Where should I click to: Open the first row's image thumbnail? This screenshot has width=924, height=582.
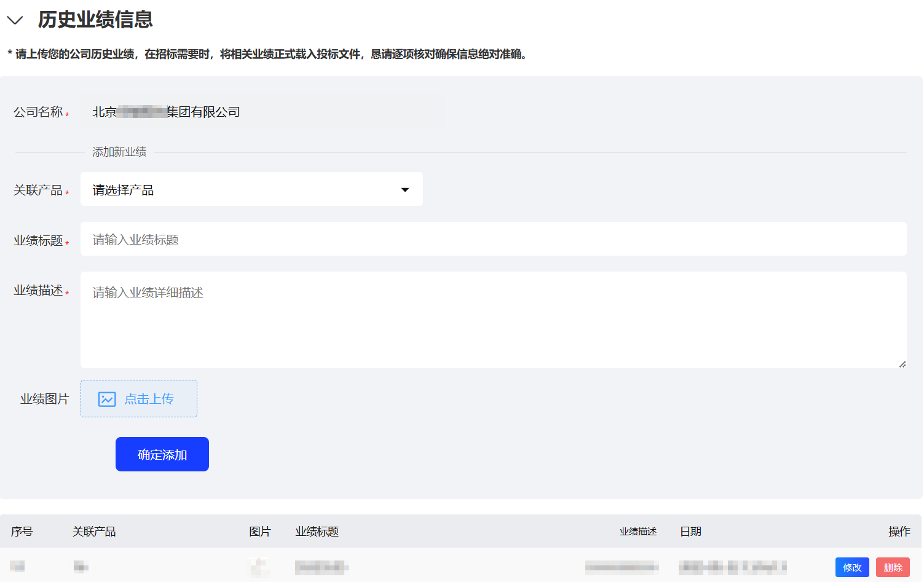coord(259,567)
